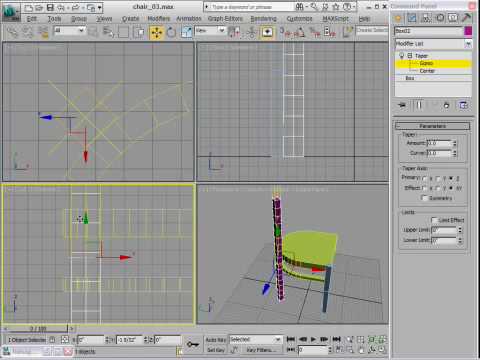Enable the Limit Effect checkbox
Viewport: 480px width, 360px height.
pos(434,220)
